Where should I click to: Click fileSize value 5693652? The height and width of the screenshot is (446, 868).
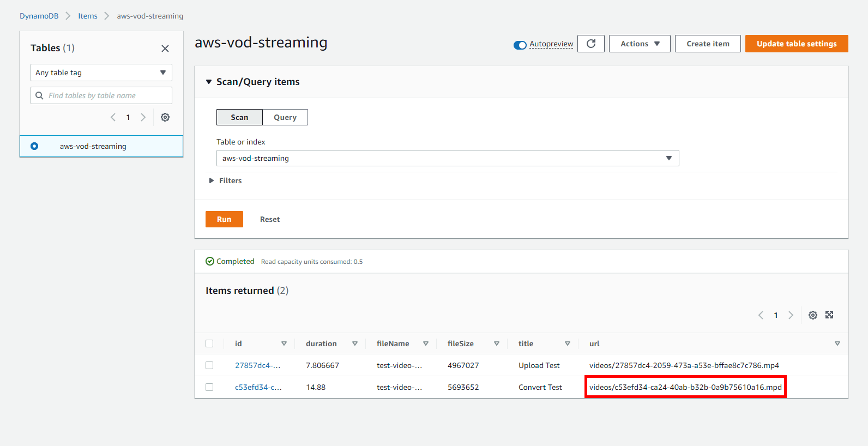click(463, 387)
